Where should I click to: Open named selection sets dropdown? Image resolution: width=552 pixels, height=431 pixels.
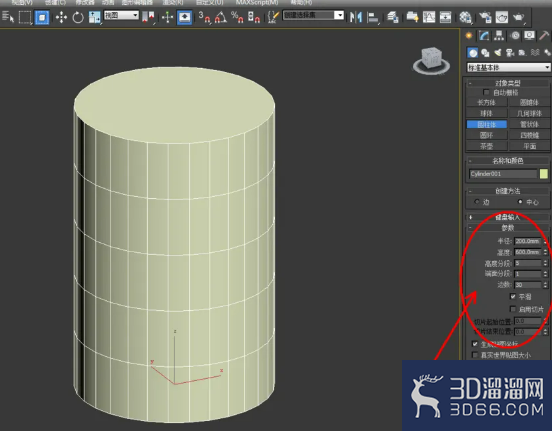tap(313, 15)
